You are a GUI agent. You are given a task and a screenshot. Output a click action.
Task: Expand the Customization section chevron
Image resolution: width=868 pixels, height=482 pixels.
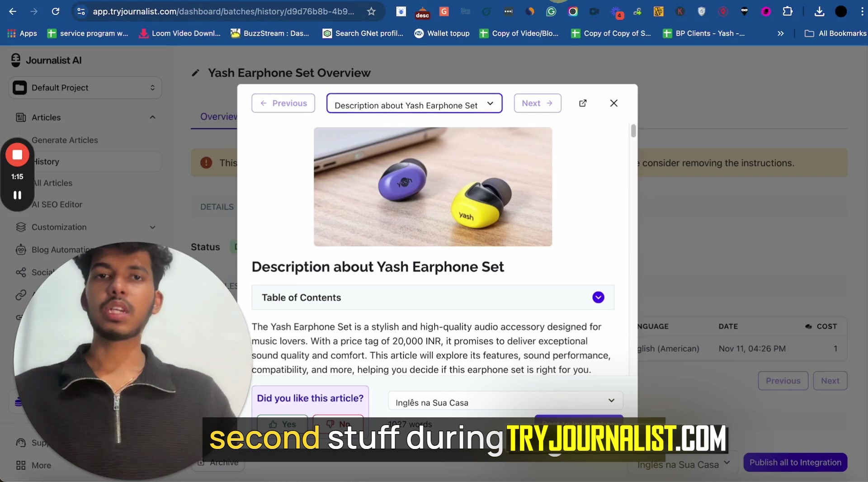click(152, 227)
